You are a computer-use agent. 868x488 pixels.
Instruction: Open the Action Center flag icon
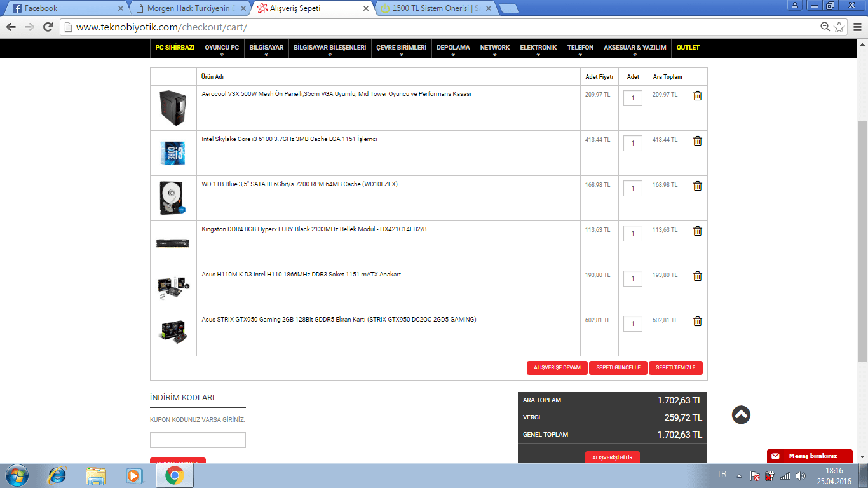pos(755,475)
